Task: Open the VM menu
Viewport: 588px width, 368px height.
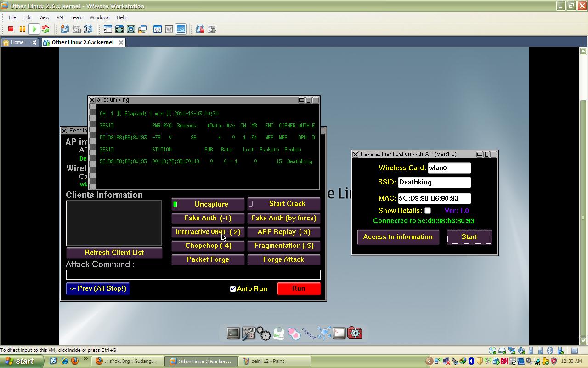Action: tap(60, 17)
